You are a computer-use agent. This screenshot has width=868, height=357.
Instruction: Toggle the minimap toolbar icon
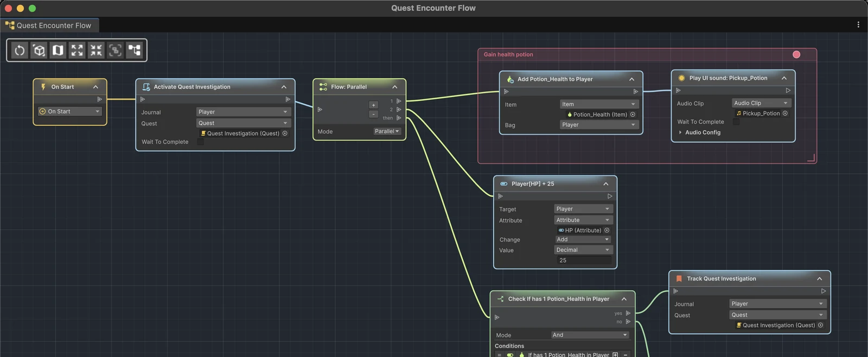pos(58,50)
